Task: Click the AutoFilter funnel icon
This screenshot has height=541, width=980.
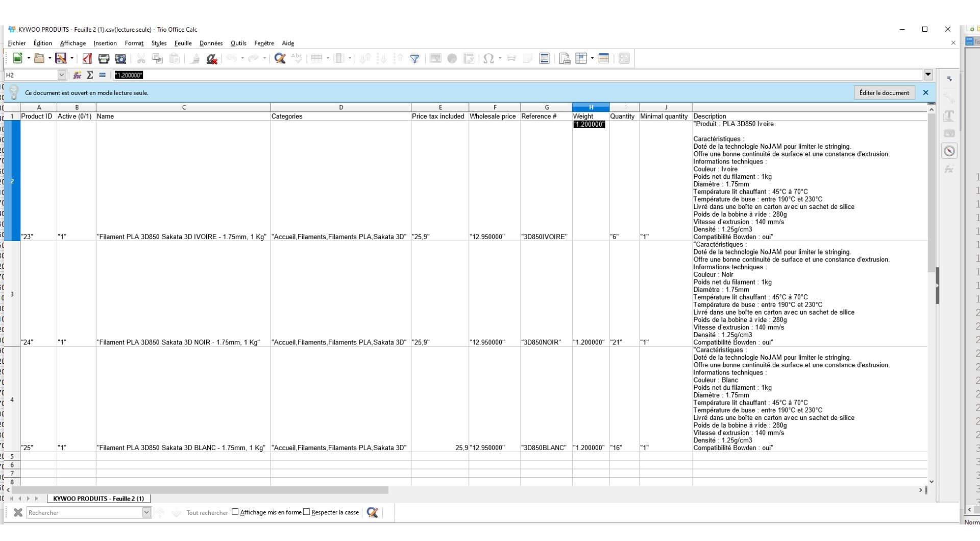Action: pyautogui.click(x=415, y=59)
